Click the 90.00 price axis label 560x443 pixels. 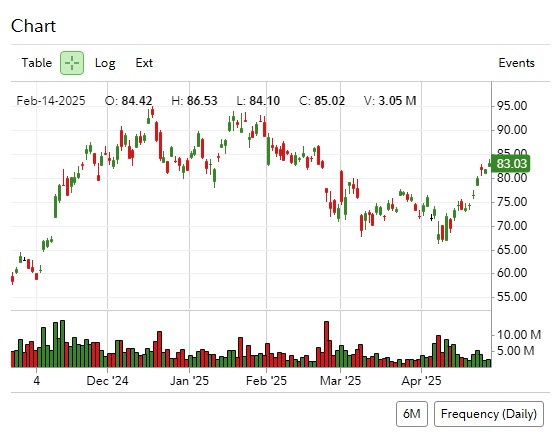click(512, 130)
